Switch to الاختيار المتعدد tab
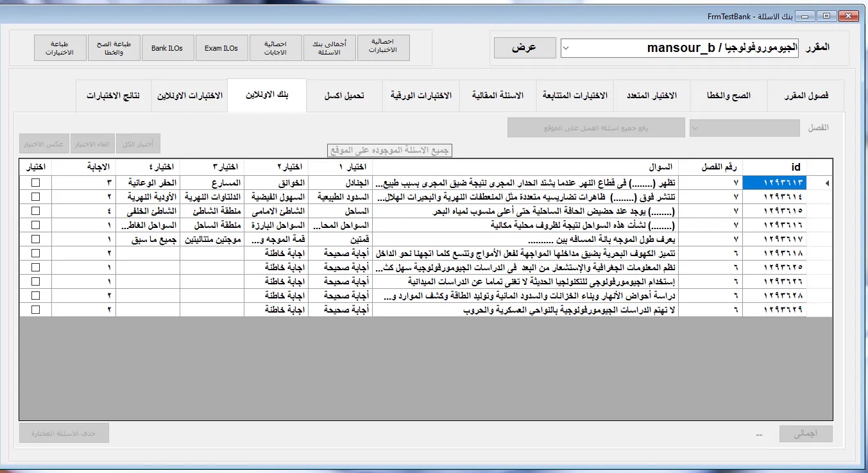This screenshot has width=868, height=473. 652,96
